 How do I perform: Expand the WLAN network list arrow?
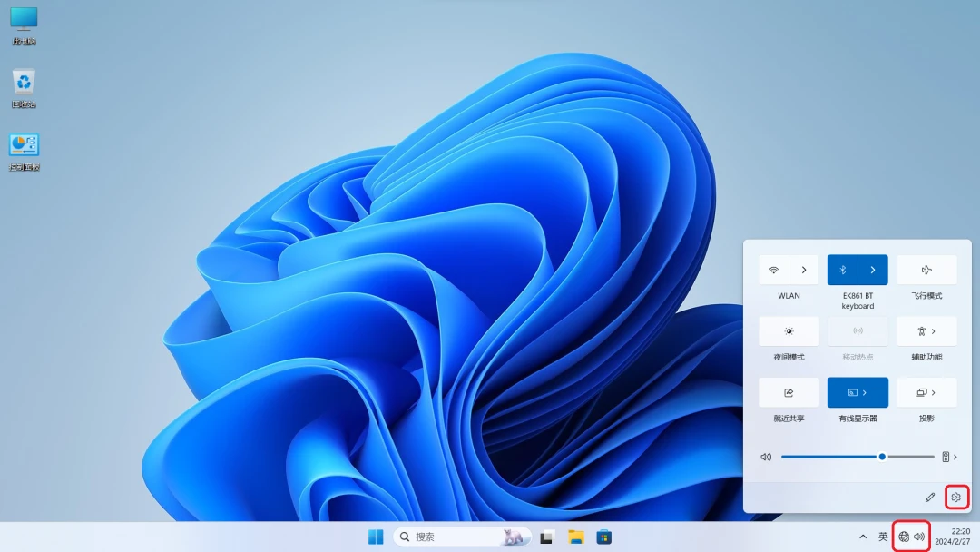pyautogui.click(x=804, y=270)
